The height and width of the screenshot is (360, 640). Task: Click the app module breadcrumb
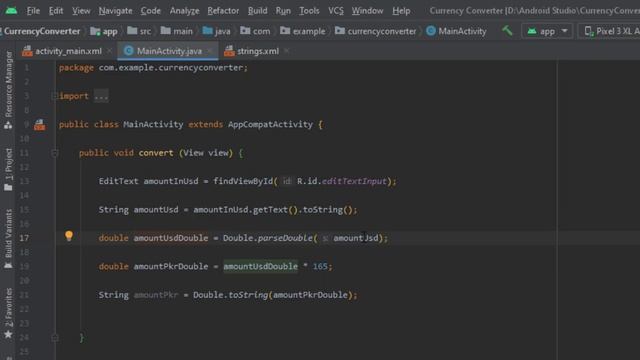click(104, 31)
